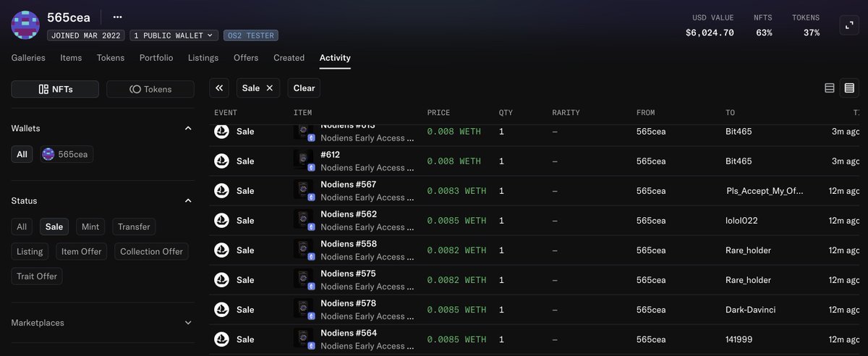Screen dimensions: 868x356
Task: Open buyer Dark-Davinci profile
Action: click(x=752, y=310)
